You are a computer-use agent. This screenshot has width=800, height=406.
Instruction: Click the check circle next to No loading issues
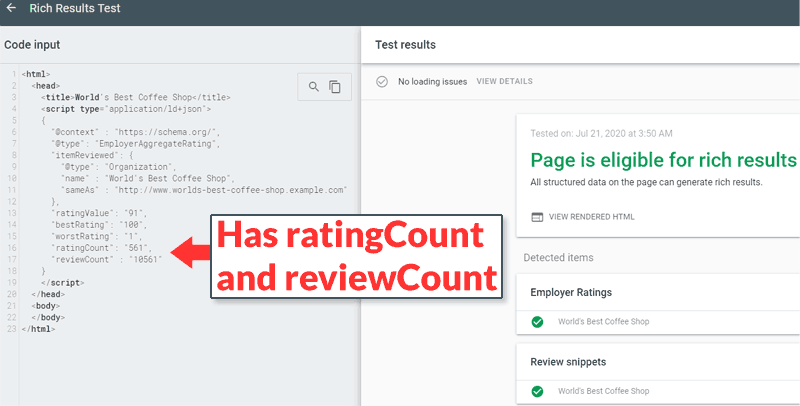381,81
